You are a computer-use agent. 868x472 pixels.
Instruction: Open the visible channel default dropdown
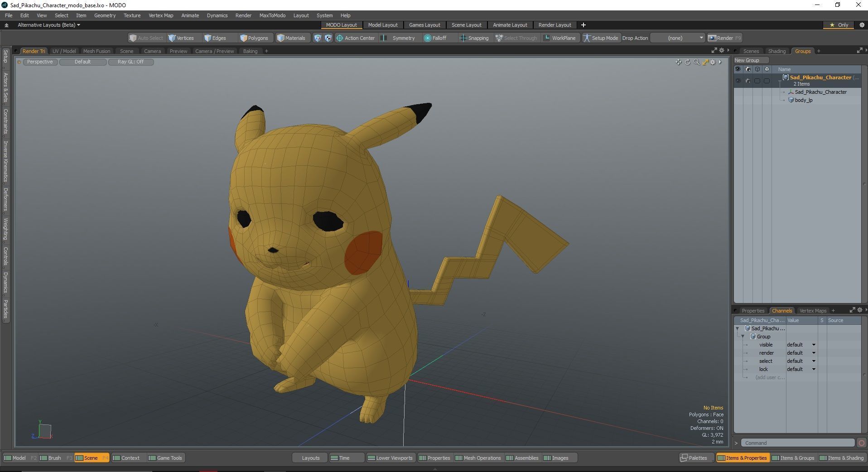(801, 345)
